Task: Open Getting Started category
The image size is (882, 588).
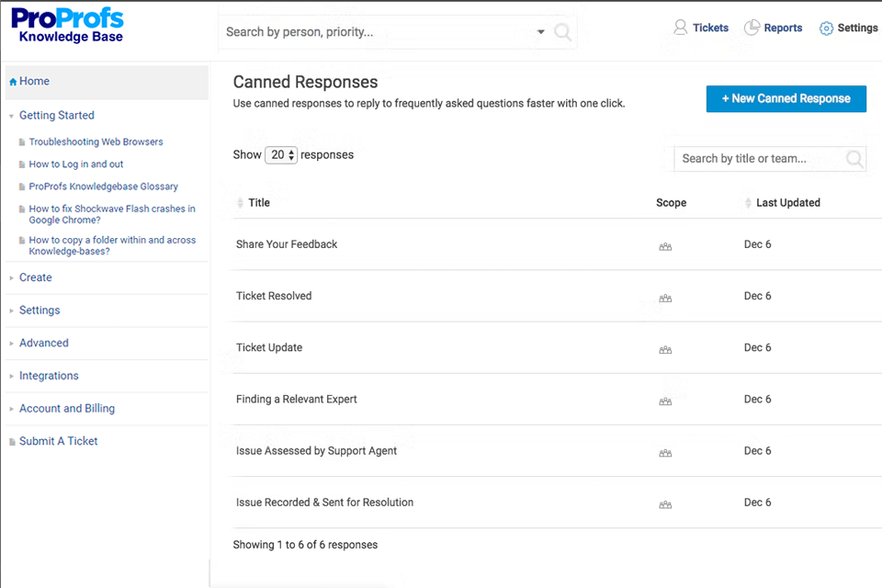Action: [x=57, y=116]
